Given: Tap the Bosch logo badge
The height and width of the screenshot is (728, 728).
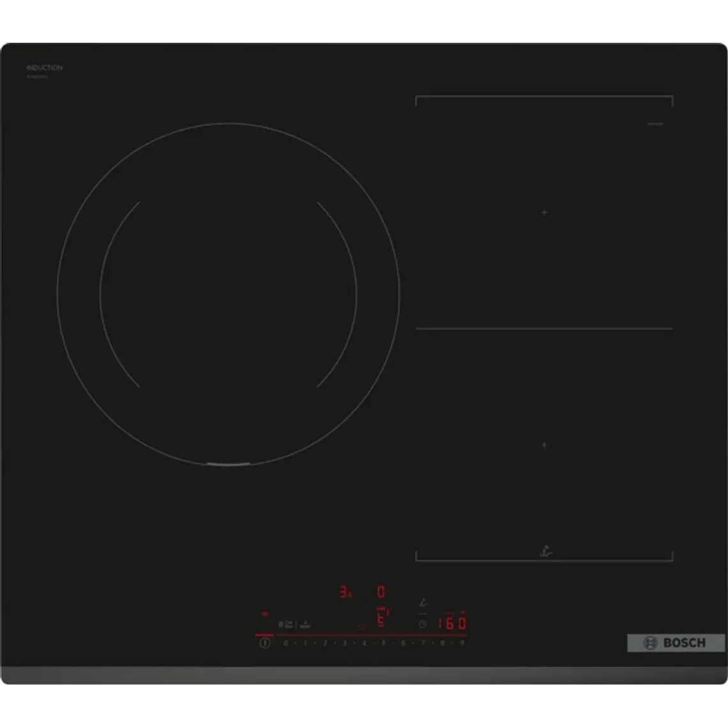Looking at the screenshot, I should pos(676,643).
